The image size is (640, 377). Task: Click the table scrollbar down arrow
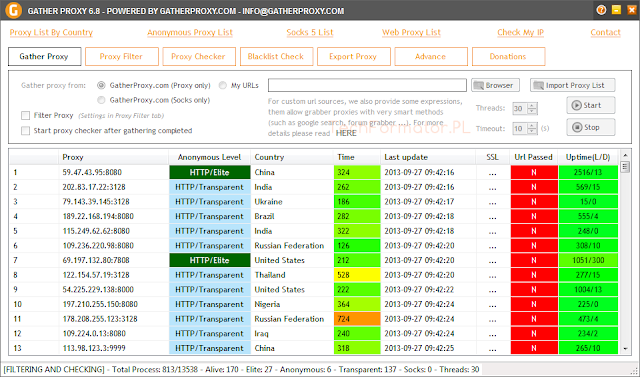click(x=625, y=349)
